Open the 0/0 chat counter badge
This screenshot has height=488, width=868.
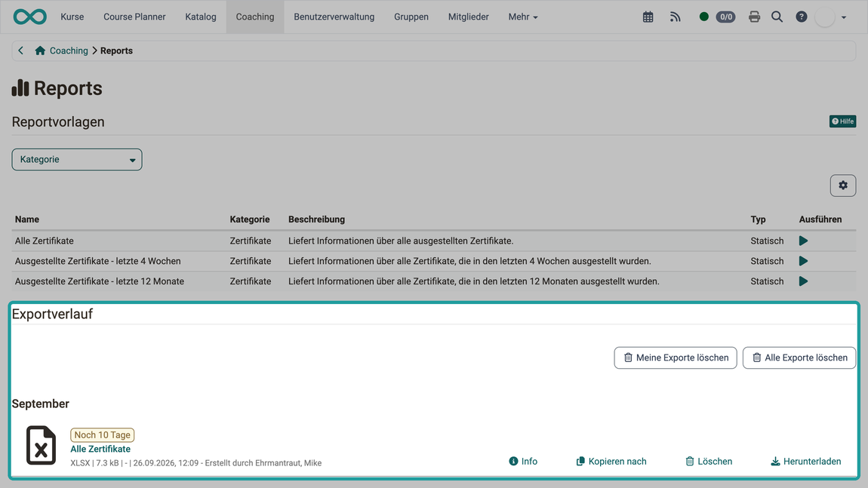point(726,17)
